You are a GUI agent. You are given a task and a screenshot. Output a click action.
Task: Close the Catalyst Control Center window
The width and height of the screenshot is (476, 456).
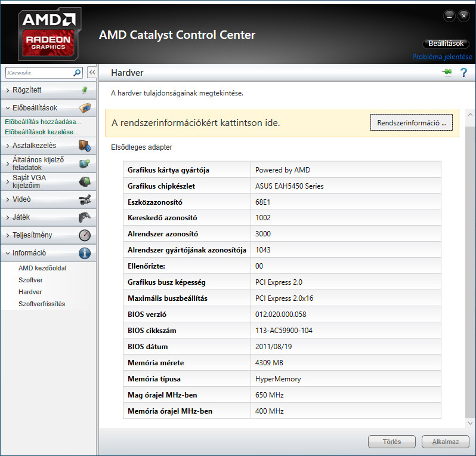tap(463, 16)
